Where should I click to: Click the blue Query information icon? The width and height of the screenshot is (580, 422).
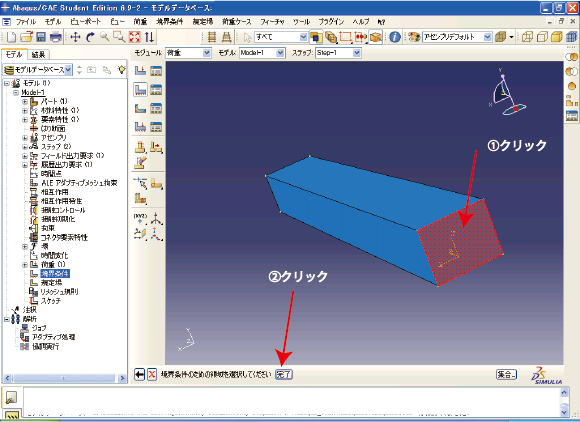(x=395, y=37)
